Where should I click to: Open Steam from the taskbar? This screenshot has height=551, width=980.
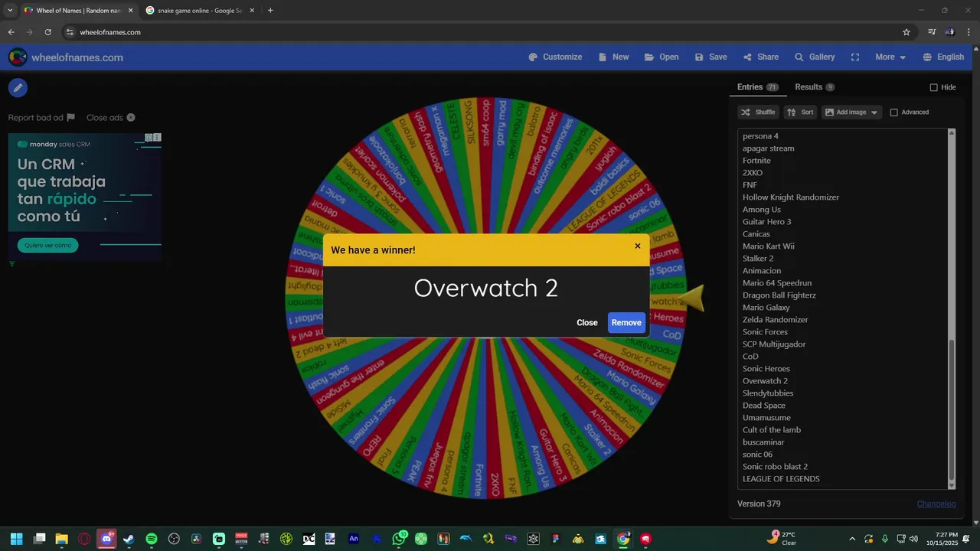129,539
